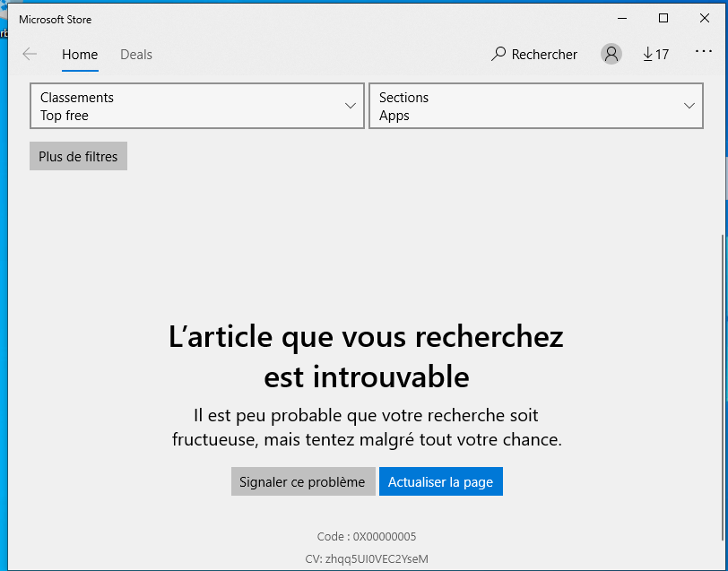Expand the Sections Apps dropdown
Viewport: 728px width, 571px height.
tap(536, 106)
